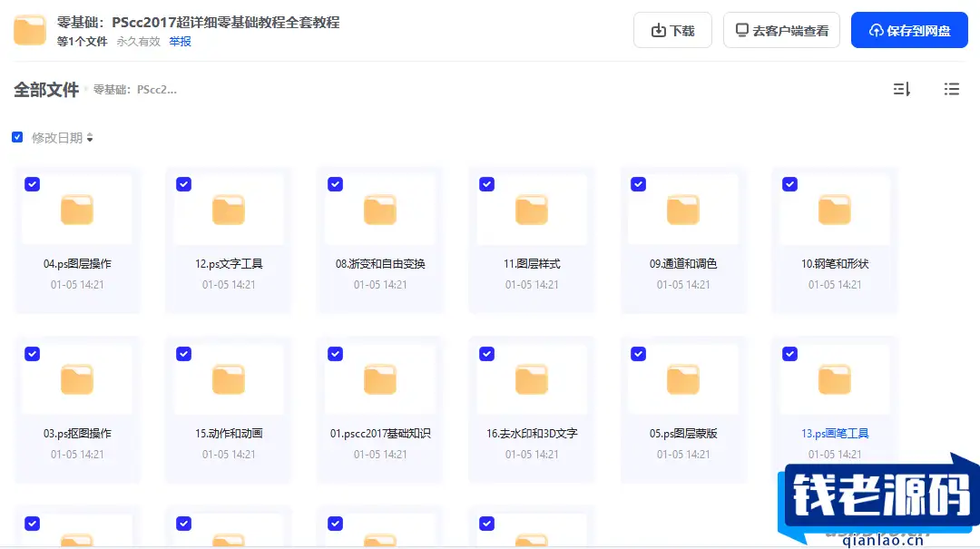The height and width of the screenshot is (549, 980).
Task: Open the 08.渐变和自由变换 folder icon
Action: click(380, 210)
